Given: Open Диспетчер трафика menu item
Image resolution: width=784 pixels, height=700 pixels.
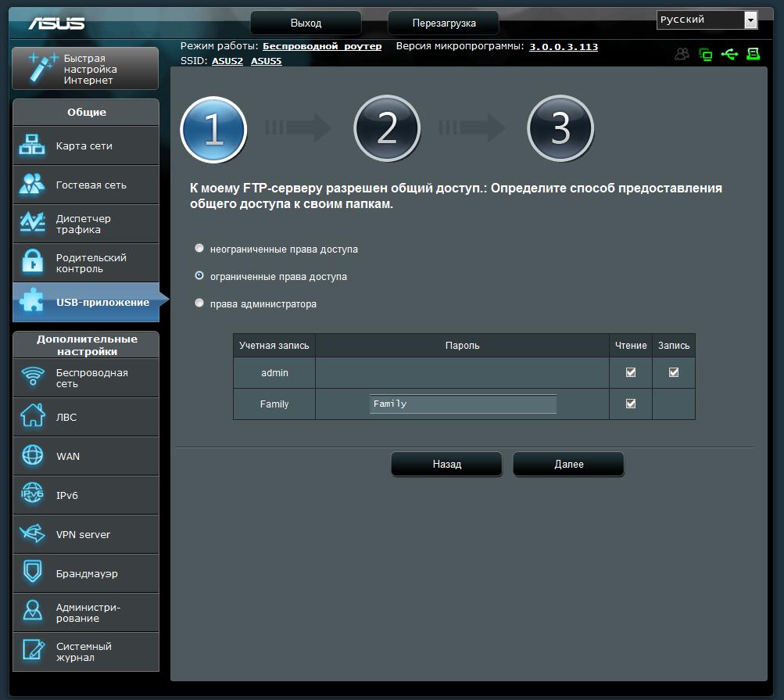Looking at the screenshot, I should [85, 224].
